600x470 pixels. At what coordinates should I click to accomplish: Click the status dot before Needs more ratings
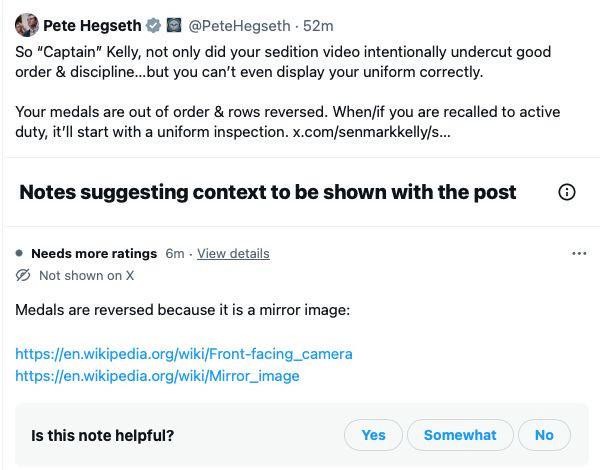tap(20, 254)
